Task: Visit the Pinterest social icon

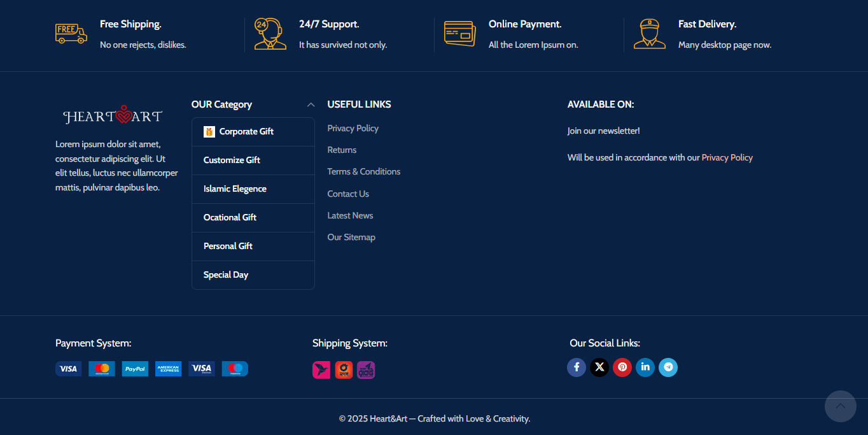Action: pyautogui.click(x=622, y=367)
